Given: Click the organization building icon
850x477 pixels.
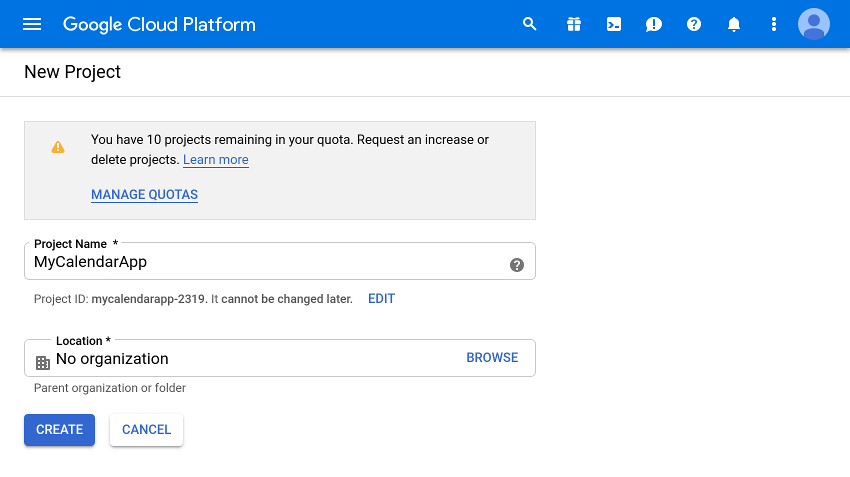Looking at the screenshot, I should pyautogui.click(x=43, y=363).
